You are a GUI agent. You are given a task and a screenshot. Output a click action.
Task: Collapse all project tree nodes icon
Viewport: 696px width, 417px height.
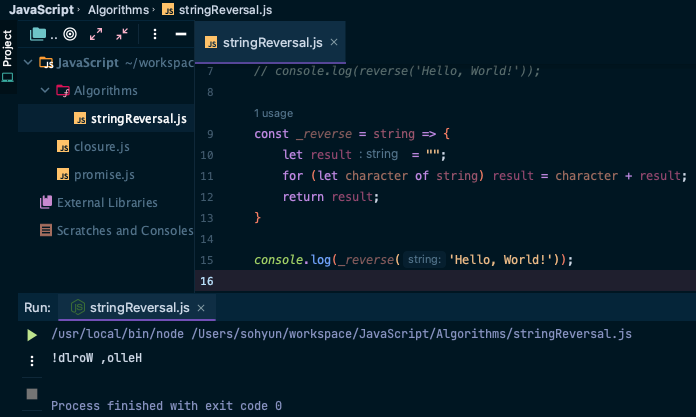click(122, 34)
